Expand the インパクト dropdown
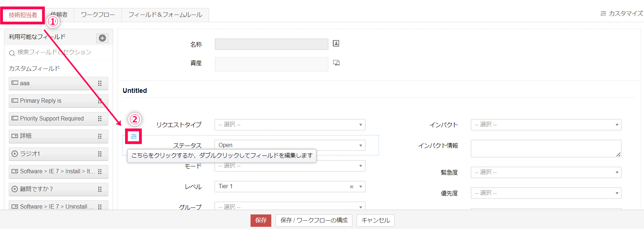644x229 pixels. coord(546,125)
